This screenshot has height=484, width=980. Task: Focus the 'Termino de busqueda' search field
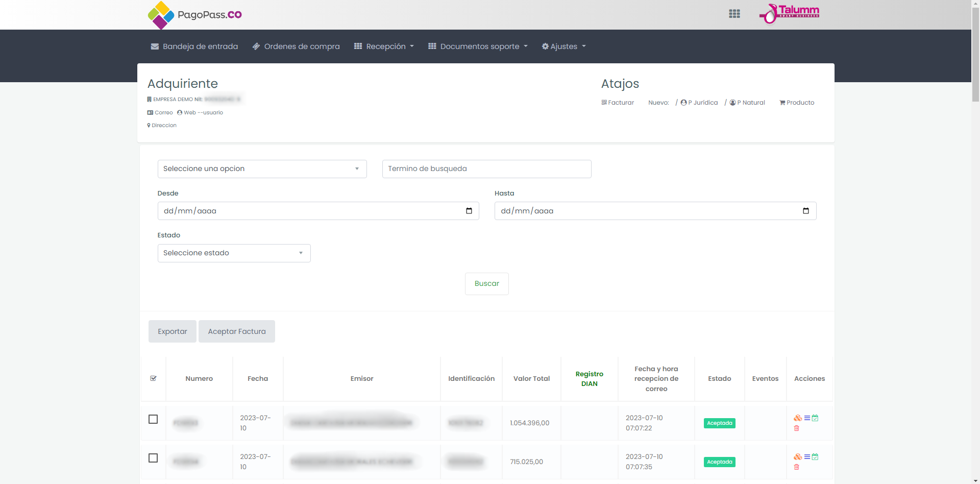tap(486, 169)
